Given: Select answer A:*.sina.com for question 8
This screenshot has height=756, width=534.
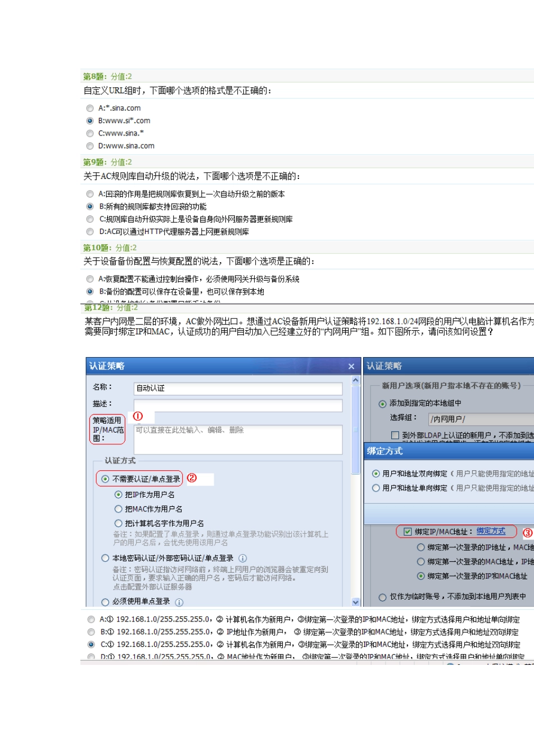Looking at the screenshot, I should coord(90,109).
